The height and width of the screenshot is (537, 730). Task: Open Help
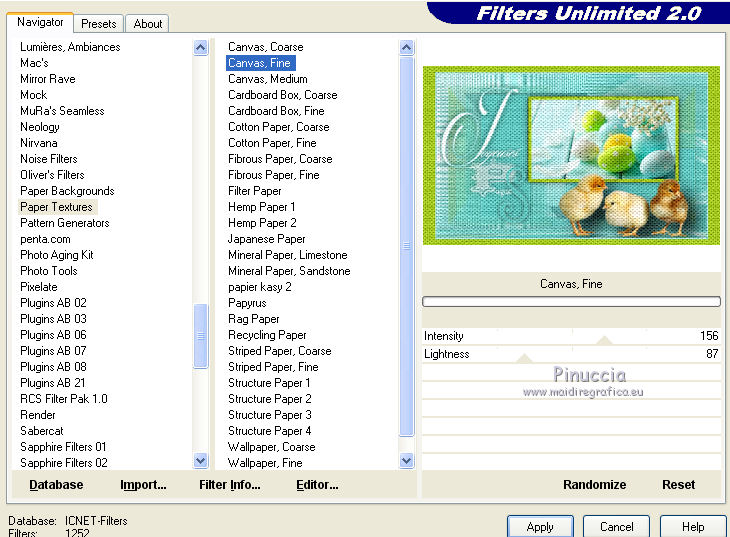tap(693, 527)
